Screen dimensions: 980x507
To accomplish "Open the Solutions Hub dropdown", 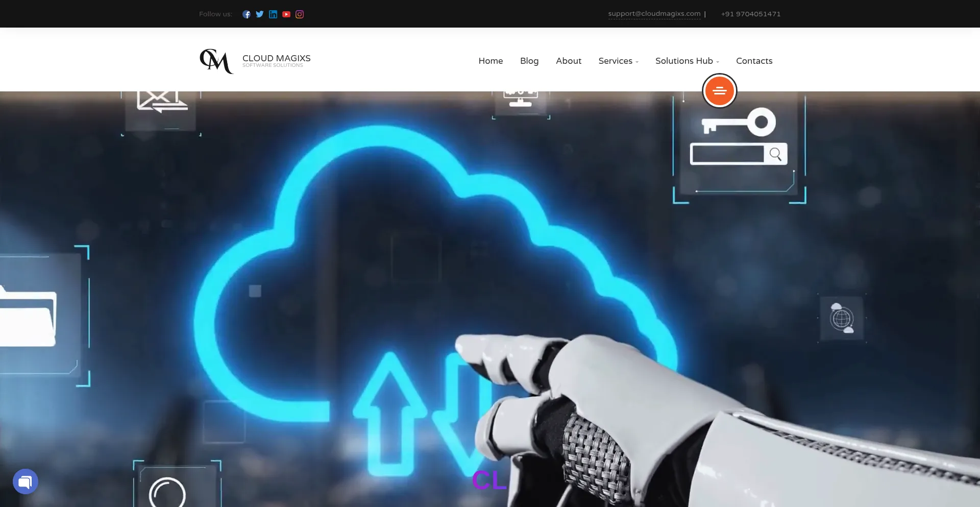I will coord(684,61).
